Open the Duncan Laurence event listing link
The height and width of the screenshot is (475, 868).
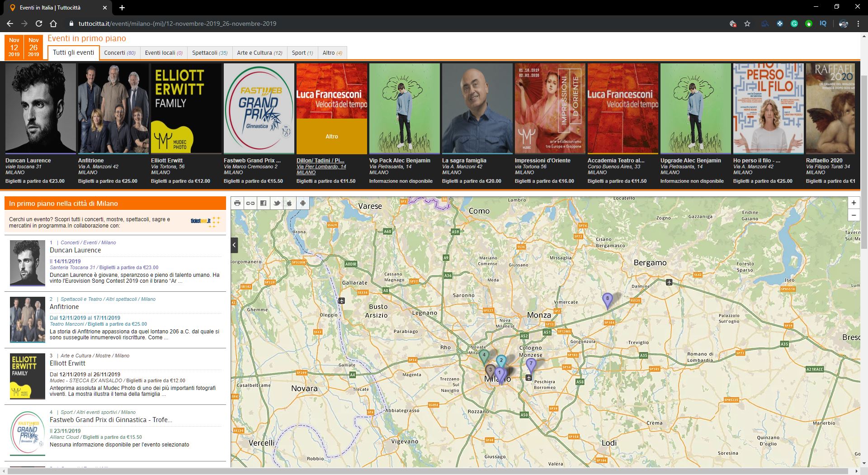click(x=75, y=250)
